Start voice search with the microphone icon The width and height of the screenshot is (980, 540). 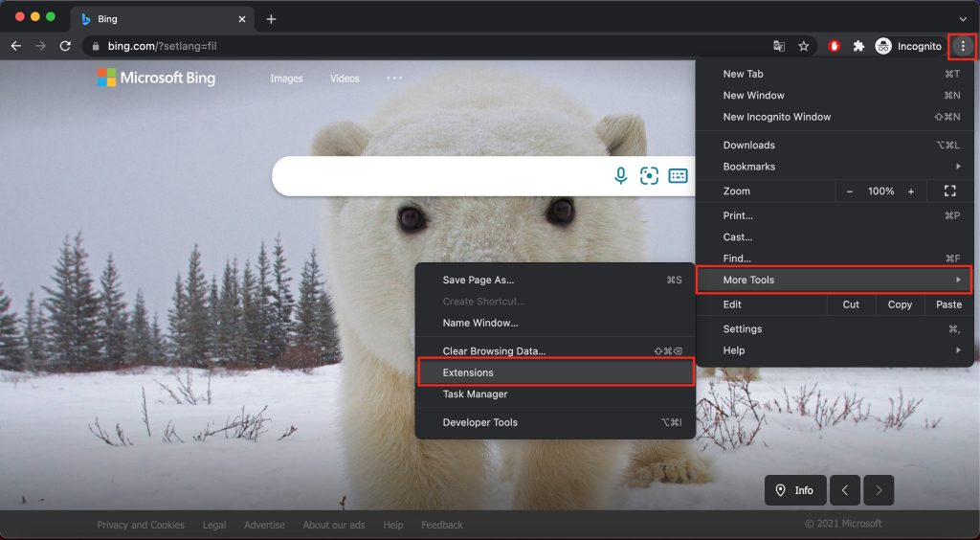point(620,175)
